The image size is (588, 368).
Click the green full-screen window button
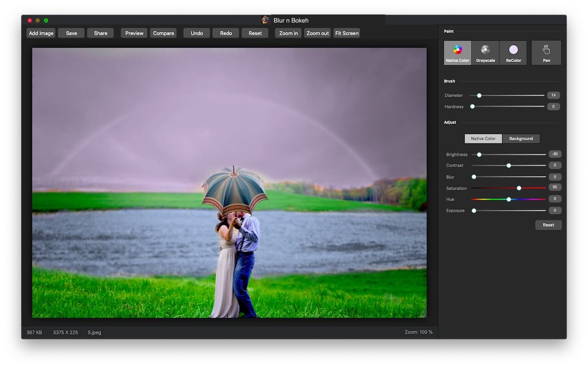point(46,20)
